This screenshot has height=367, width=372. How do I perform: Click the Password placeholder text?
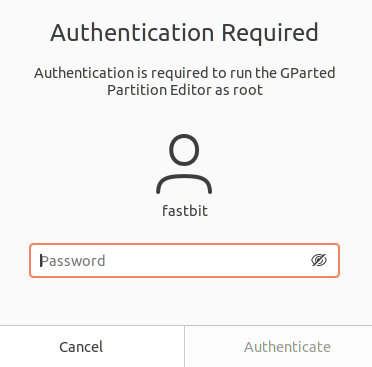tap(73, 261)
